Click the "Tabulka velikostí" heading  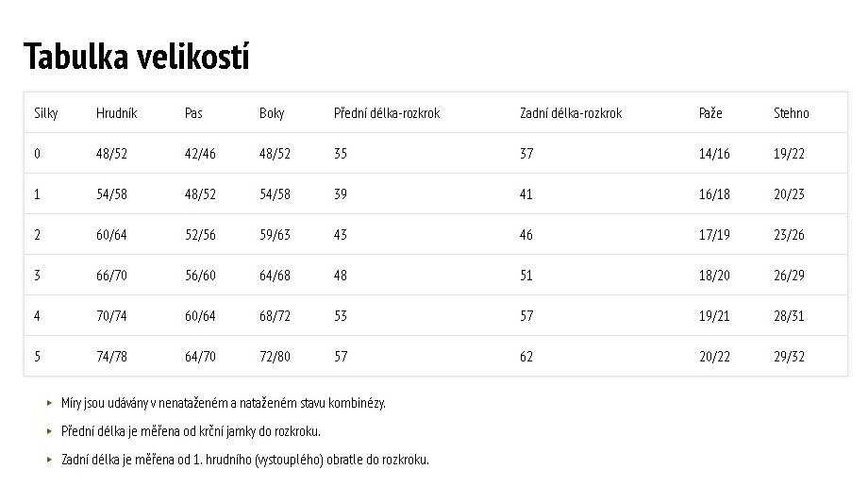(x=137, y=57)
